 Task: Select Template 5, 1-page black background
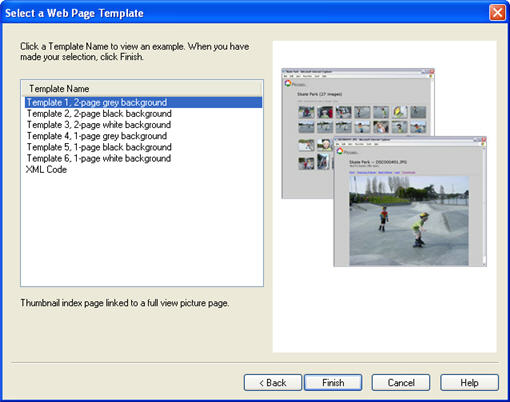[99, 147]
